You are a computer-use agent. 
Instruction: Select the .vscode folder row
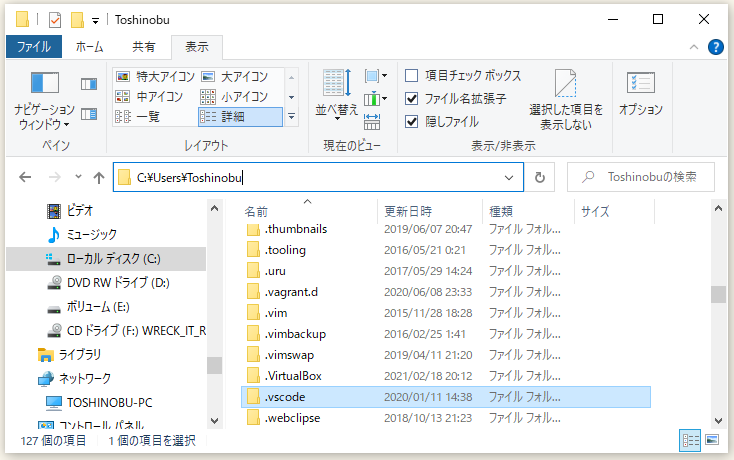(446, 397)
